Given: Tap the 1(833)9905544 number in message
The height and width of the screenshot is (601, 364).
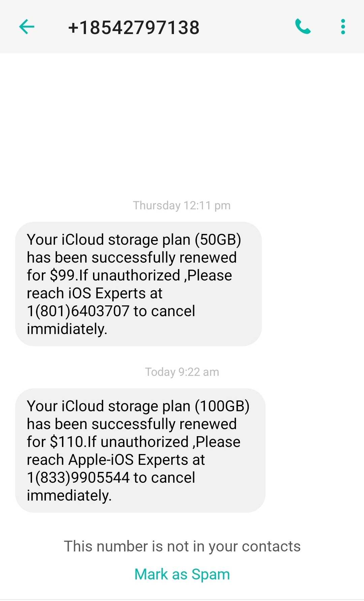Looking at the screenshot, I should pos(78,477).
